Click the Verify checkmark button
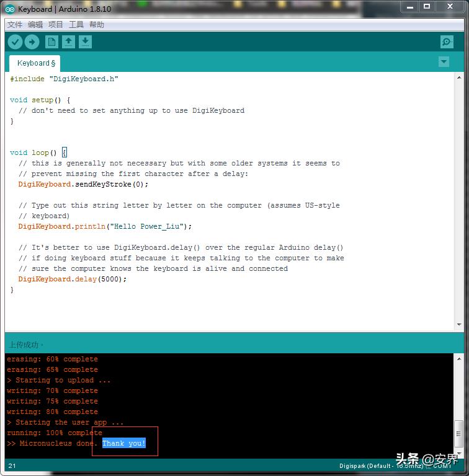The height and width of the screenshot is (476, 469). coord(15,42)
